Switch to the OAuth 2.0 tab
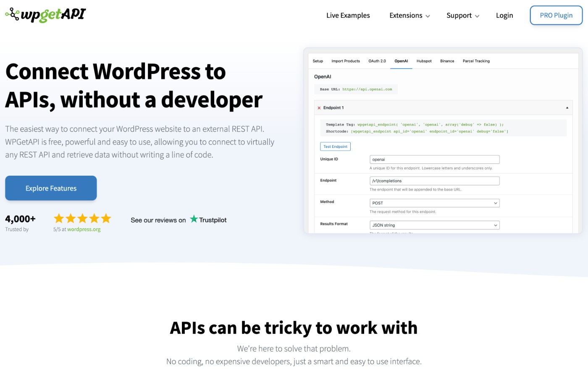This screenshot has height=369, width=588. 377,61
